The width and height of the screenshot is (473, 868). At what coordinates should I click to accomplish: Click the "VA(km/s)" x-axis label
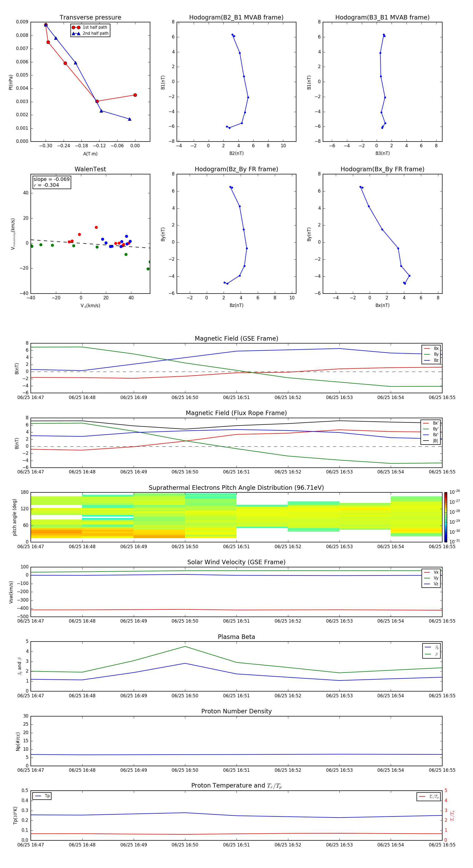click(x=90, y=306)
